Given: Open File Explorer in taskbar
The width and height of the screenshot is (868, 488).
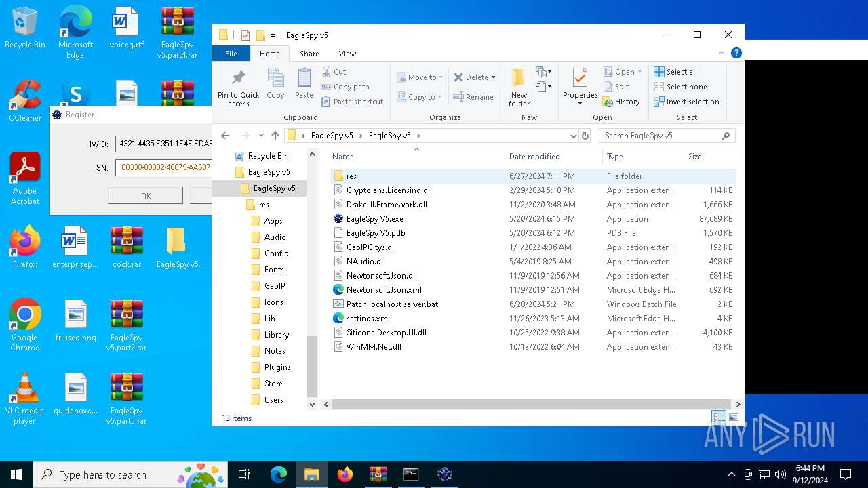Looking at the screenshot, I should 311,474.
